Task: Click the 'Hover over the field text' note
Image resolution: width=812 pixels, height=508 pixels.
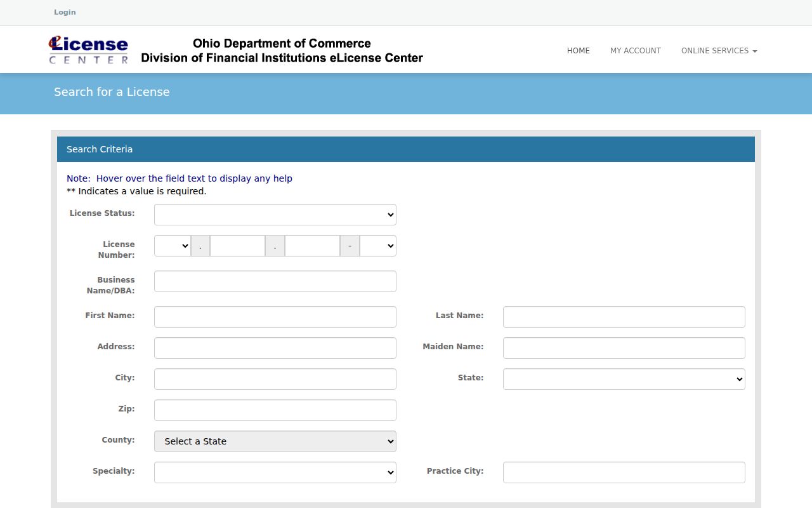Action: tap(180, 178)
